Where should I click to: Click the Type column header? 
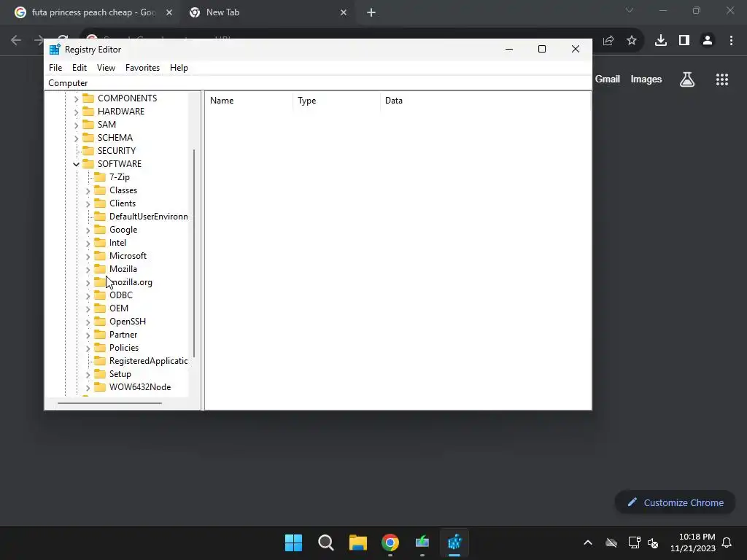[337, 101]
